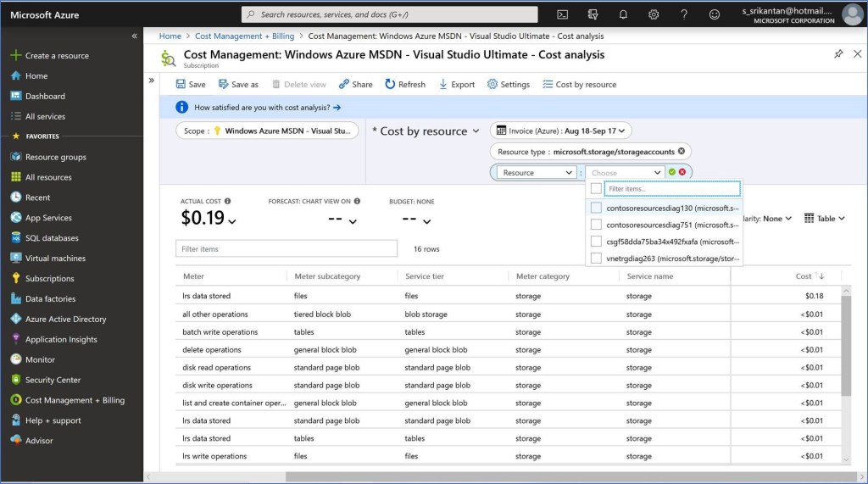Open the notifications bell
The height and width of the screenshot is (484, 868).
(x=623, y=14)
